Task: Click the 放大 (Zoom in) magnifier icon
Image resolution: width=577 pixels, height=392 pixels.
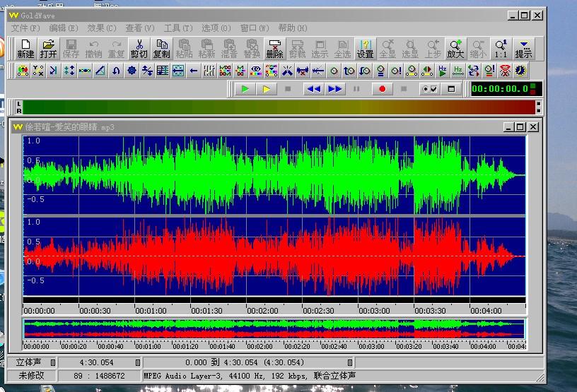Action: (455, 49)
